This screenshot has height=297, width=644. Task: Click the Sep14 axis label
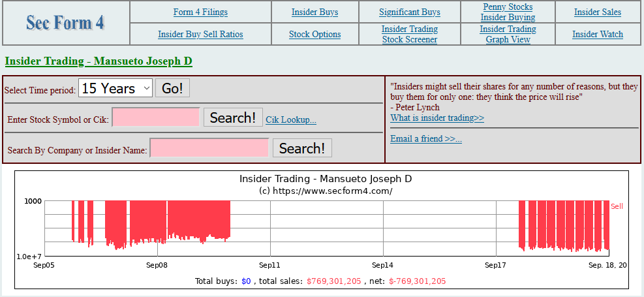[383, 266]
